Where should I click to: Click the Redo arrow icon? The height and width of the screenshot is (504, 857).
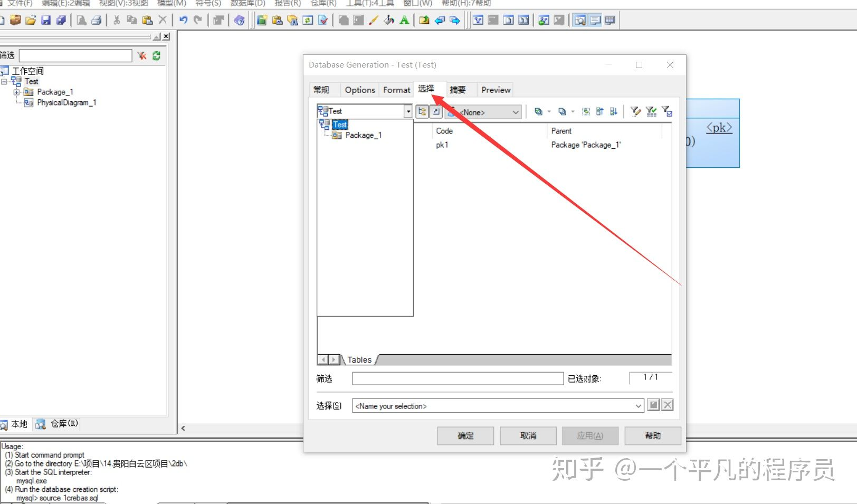198,21
